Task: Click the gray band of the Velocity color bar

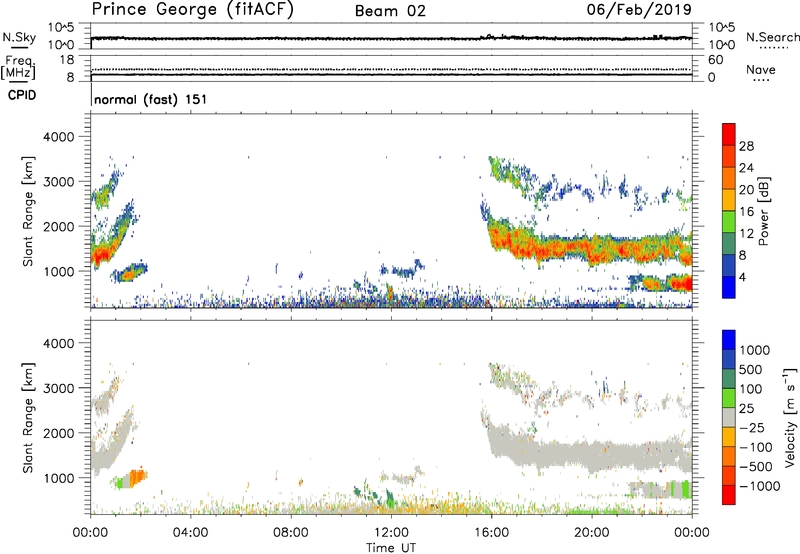Action: click(729, 417)
